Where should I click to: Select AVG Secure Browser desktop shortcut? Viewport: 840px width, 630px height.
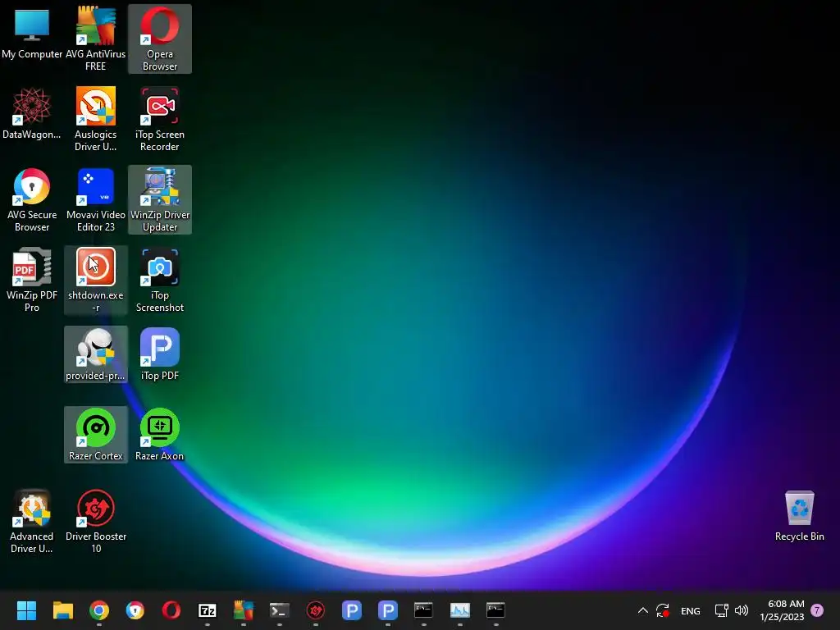click(32, 199)
